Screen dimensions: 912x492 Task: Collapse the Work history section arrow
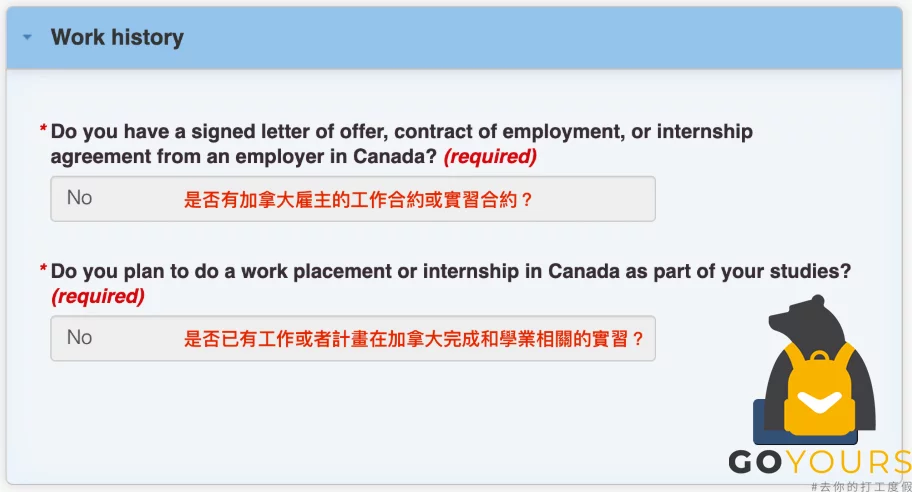27,37
